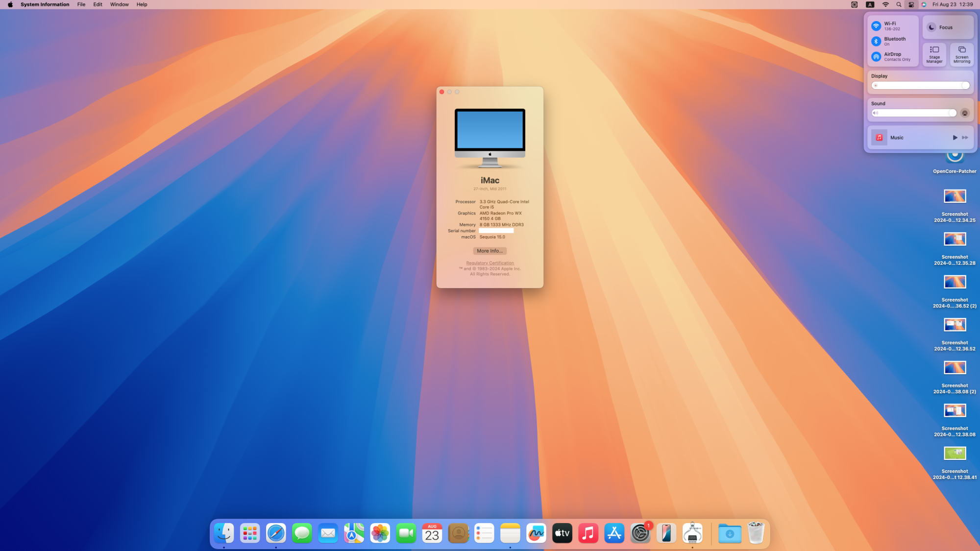The height and width of the screenshot is (551, 980).
Task: Open Regulatory Certification link
Action: click(490, 263)
